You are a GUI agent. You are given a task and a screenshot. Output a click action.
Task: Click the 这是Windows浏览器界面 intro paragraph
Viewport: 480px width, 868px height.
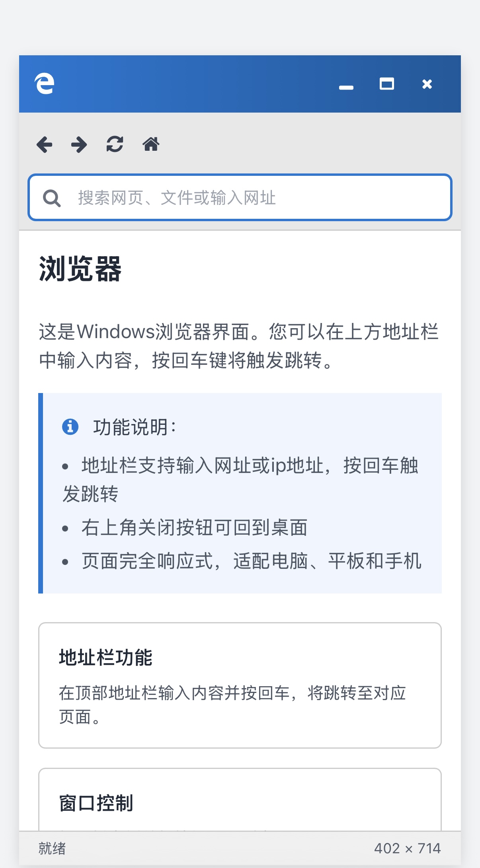(239, 346)
